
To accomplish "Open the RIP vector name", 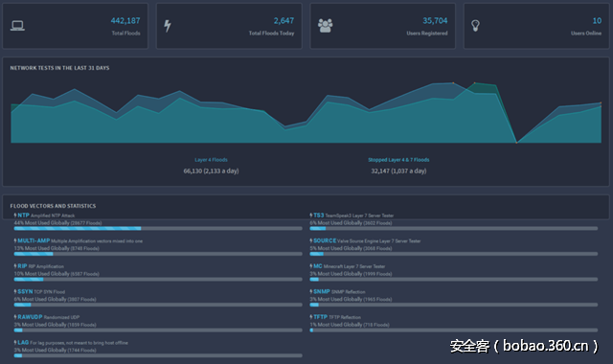I will (22, 266).
